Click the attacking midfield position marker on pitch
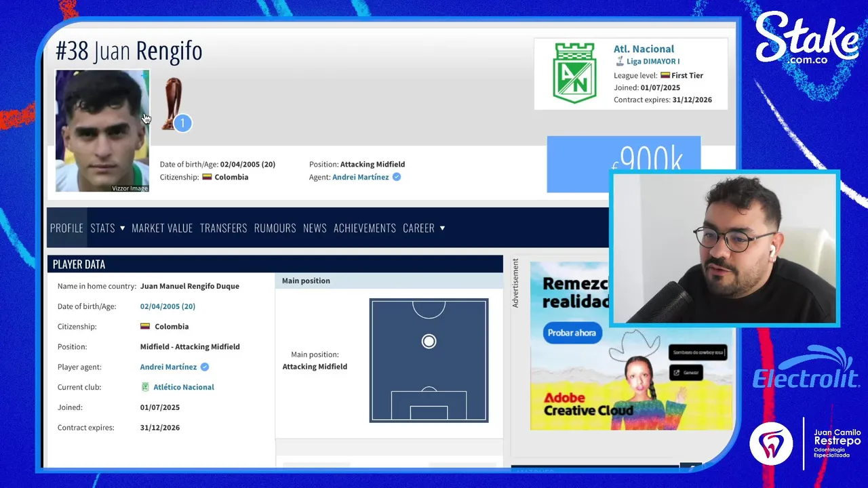Screen dimensions: 868x488 coord(429,342)
